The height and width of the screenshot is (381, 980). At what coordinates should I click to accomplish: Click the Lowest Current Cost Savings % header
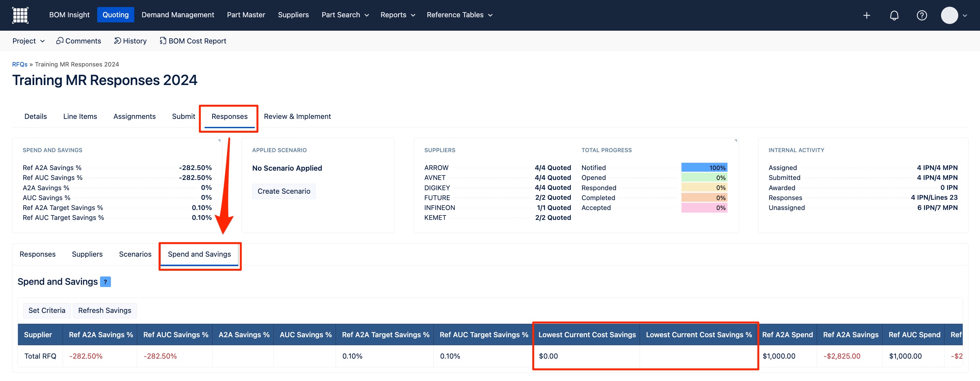pos(698,335)
